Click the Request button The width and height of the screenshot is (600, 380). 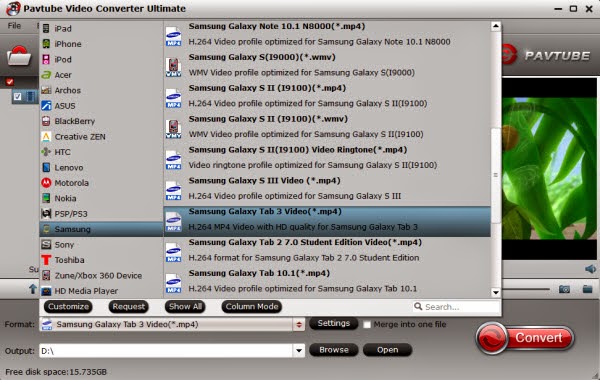pos(129,307)
